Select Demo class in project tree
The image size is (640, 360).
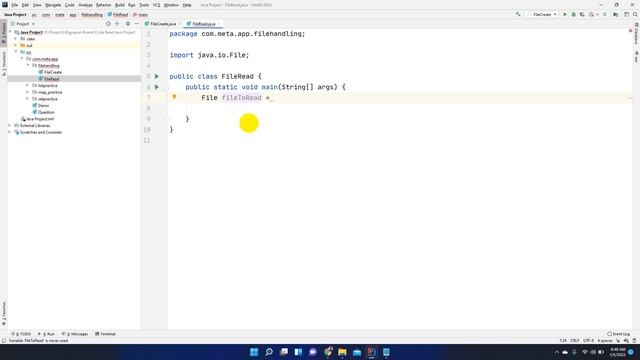43,106
